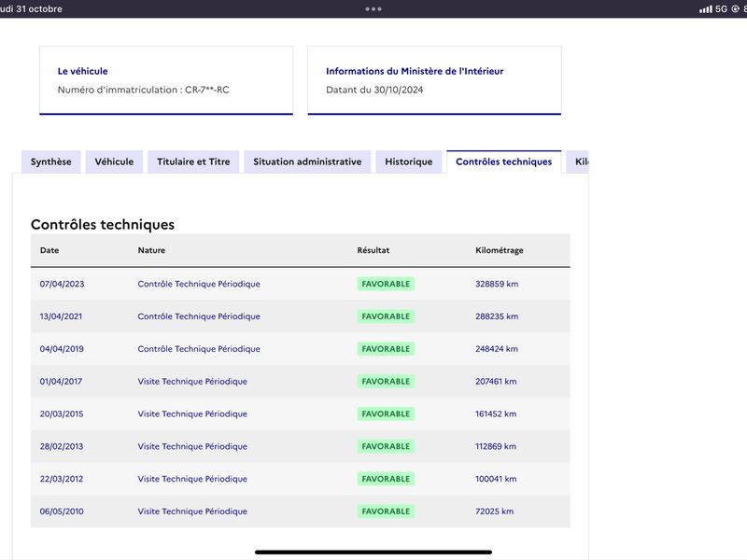Image resolution: width=747 pixels, height=560 pixels.
Task: Click the date 22/03/2012
Action: [62, 479]
